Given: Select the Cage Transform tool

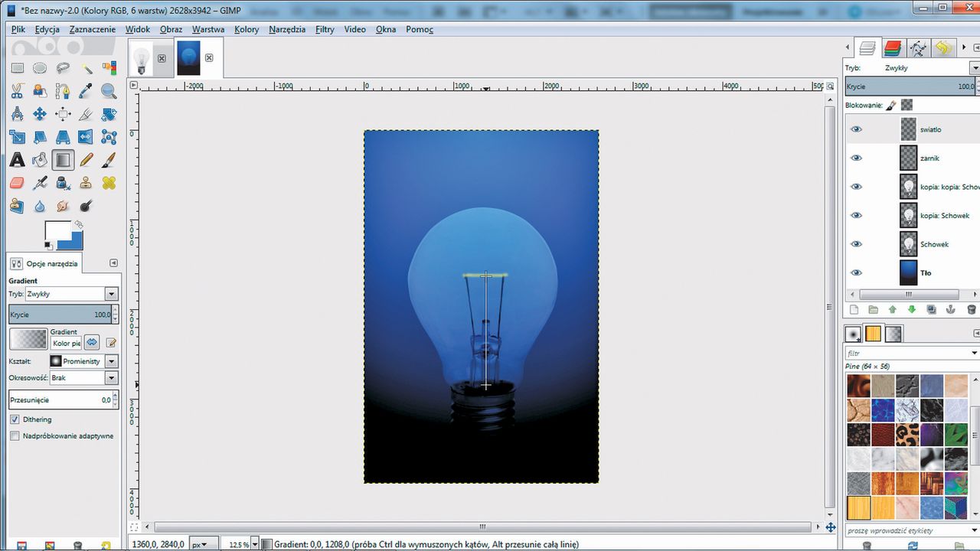Looking at the screenshot, I should point(109,138).
